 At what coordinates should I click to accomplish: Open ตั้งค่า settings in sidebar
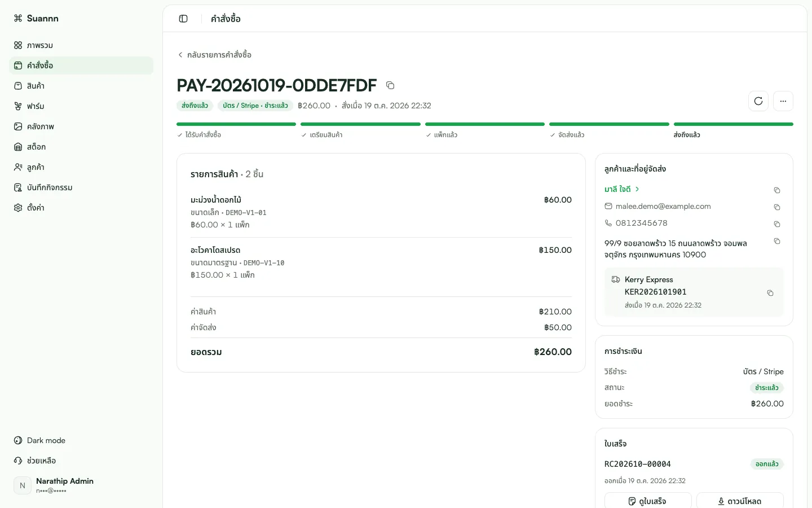(x=81, y=208)
